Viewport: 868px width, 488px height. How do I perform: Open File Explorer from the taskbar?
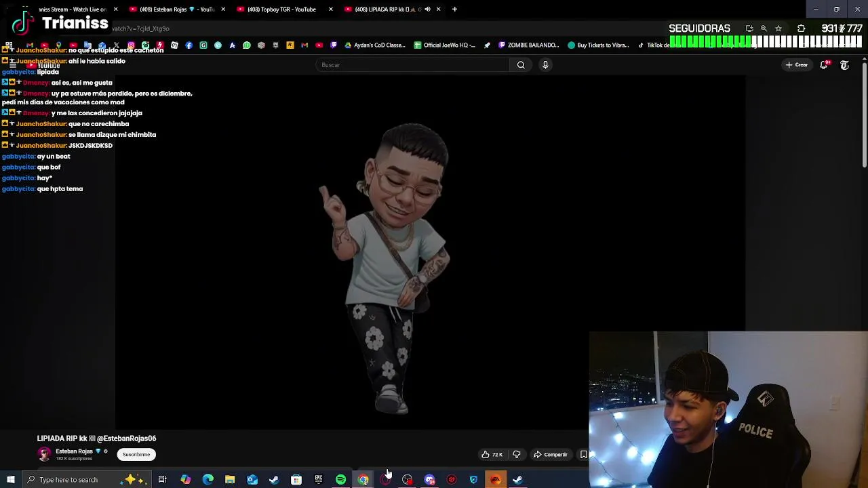coord(230,480)
